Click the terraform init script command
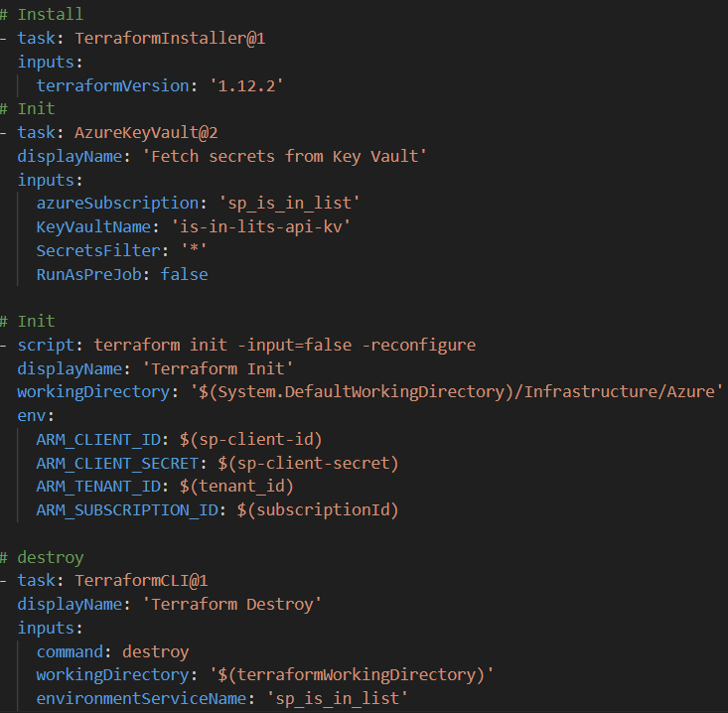Screen dimensions: 728x713 (x=285, y=345)
